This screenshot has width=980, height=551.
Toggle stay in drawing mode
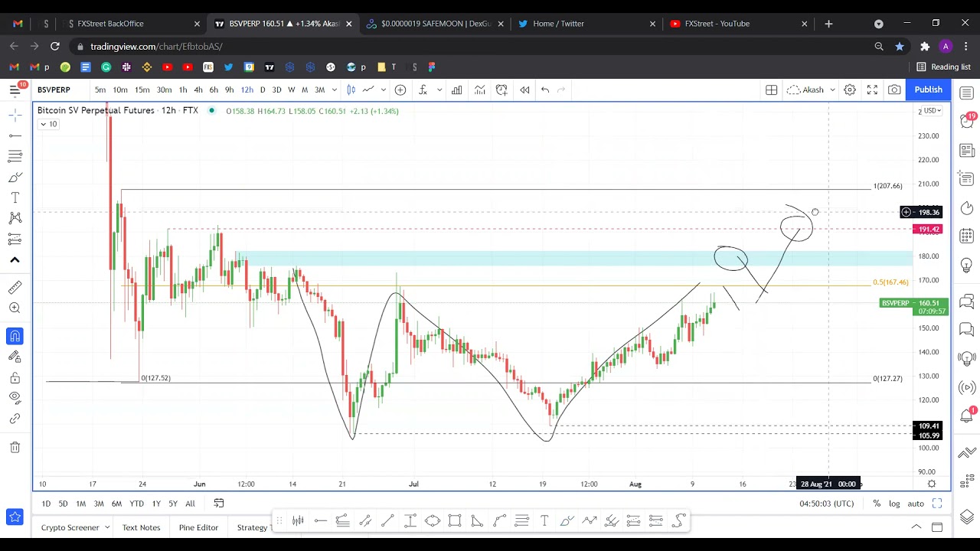(15, 357)
